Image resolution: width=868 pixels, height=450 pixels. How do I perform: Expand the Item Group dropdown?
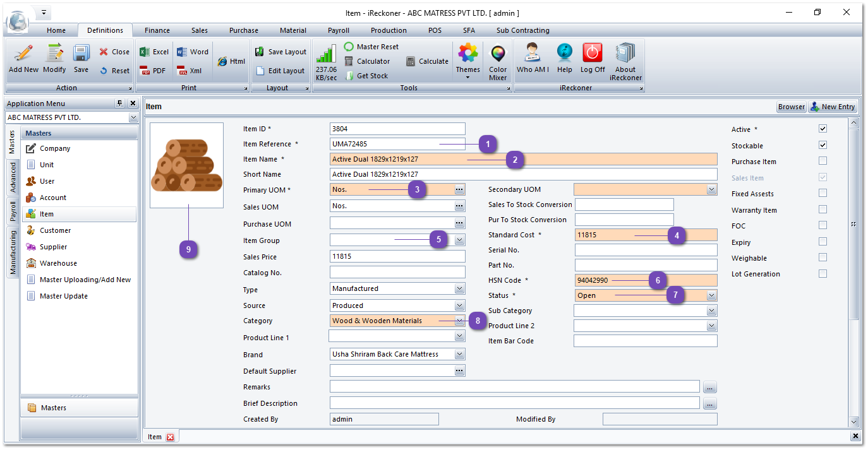[x=459, y=240]
